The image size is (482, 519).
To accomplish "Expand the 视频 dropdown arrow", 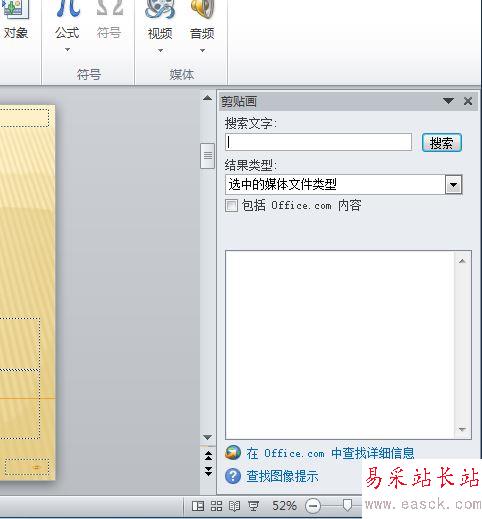I will 160,51.
